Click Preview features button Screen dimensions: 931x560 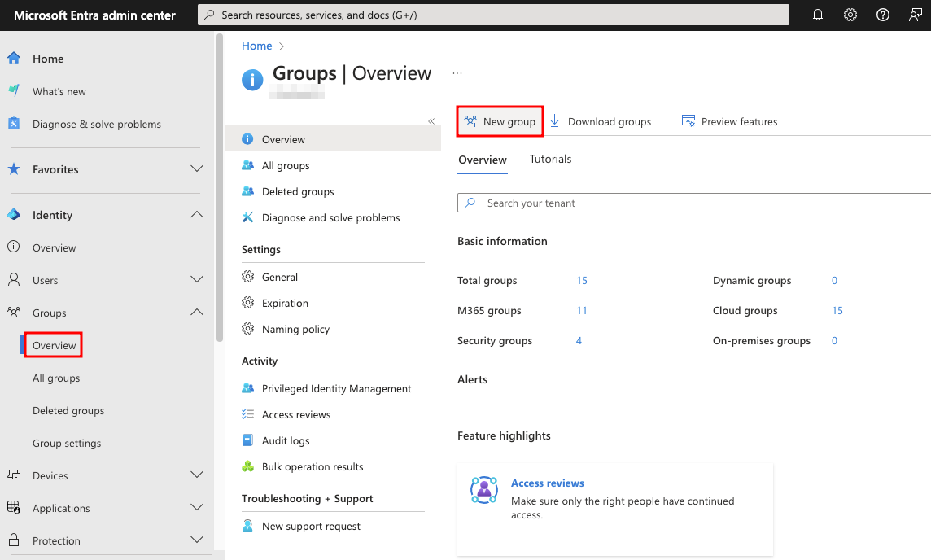pyautogui.click(x=730, y=122)
